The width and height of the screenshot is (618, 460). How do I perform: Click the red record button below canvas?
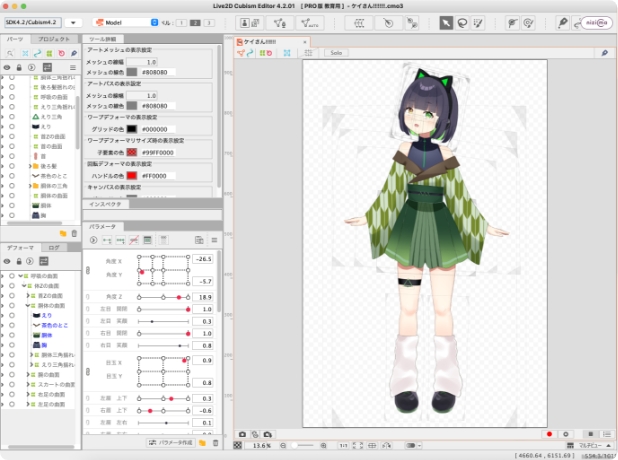point(550,434)
